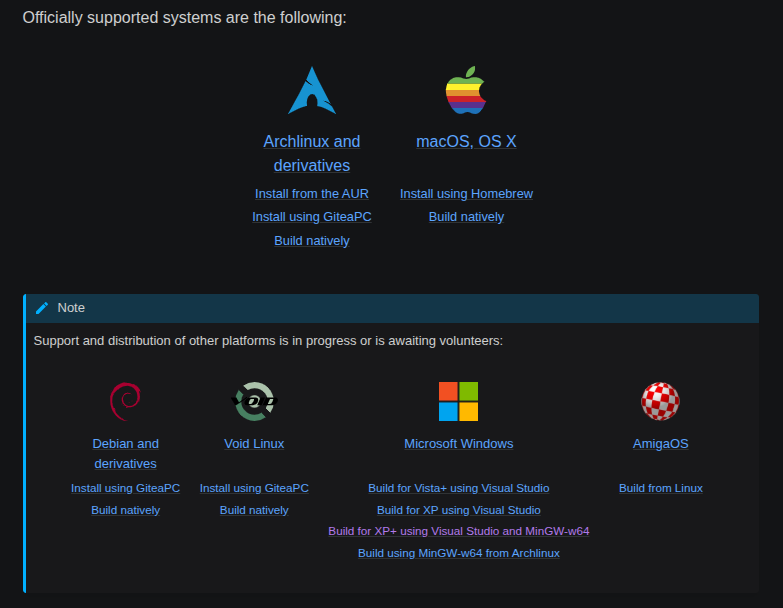The height and width of the screenshot is (608, 783).
Task: Click the AmigaOS checkered ball icon
Action: 660,401
